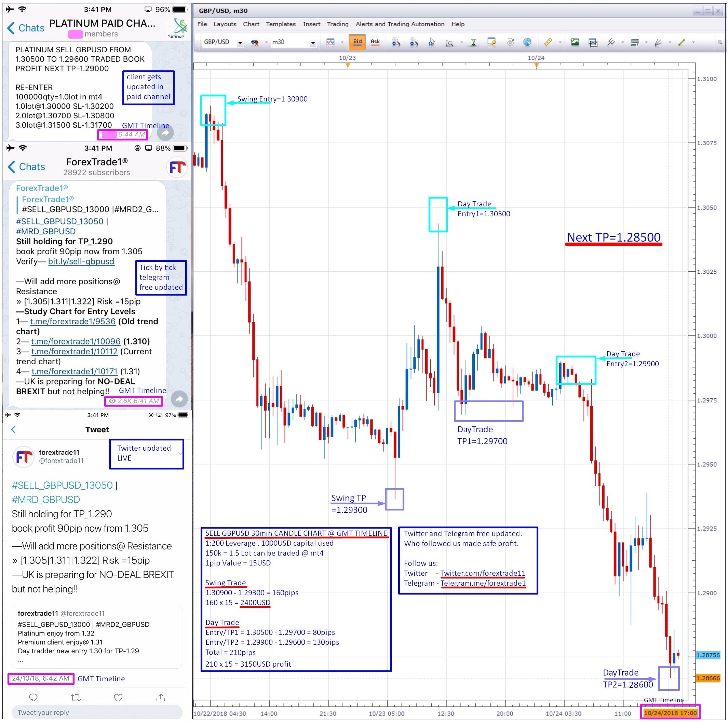This screenshot has width=728, height=723.
Task: Open ForexTrade1 FT channel avatar
Action: point(177,167)
